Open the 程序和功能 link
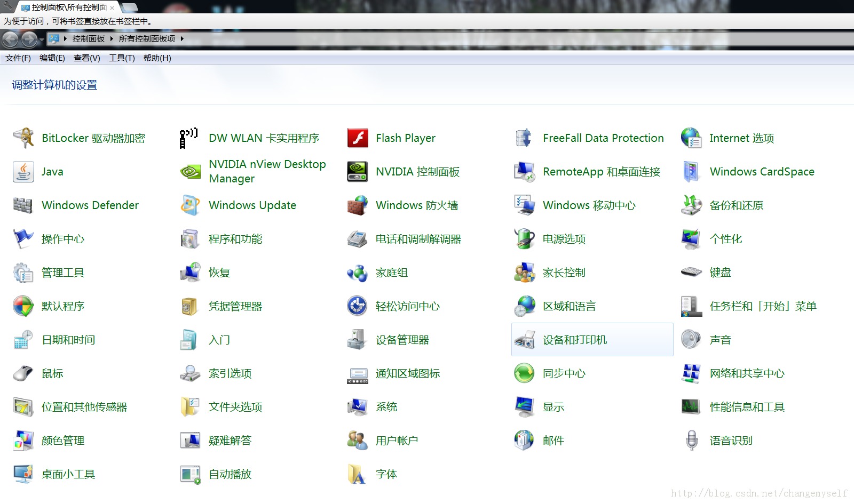The height and width of the screenshot is (504, 854). coord(235,239)
